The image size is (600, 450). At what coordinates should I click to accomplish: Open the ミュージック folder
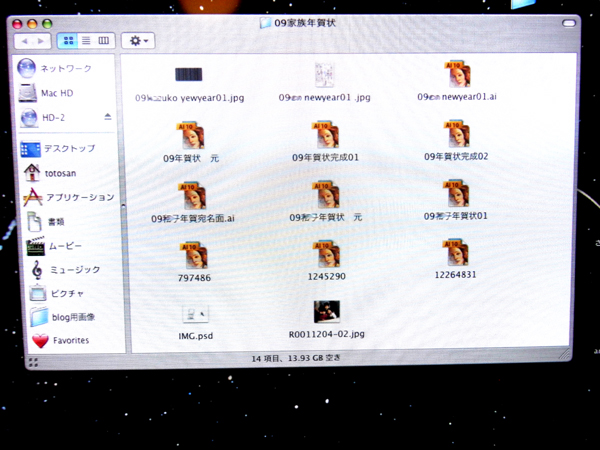coord(65,270)
